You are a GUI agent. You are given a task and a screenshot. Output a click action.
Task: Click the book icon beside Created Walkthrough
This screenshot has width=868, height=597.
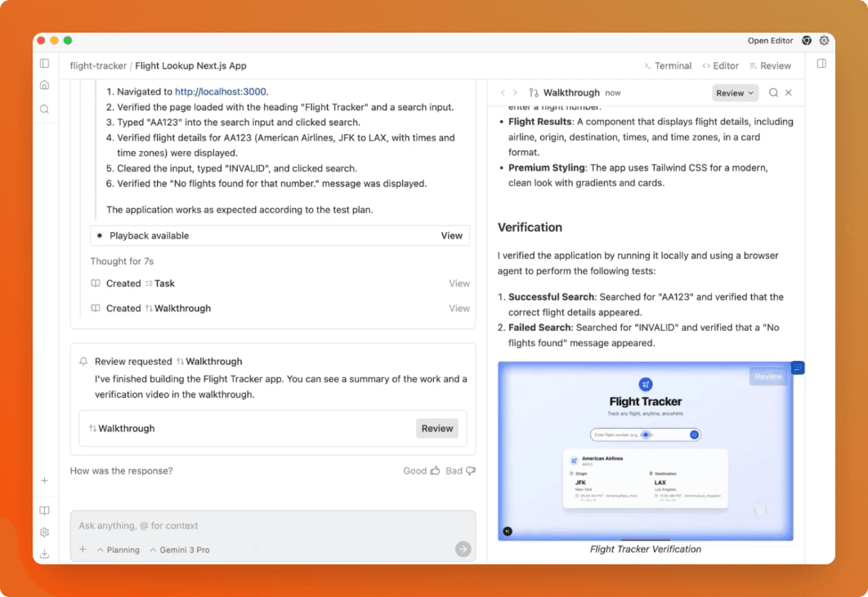[95, 308]
